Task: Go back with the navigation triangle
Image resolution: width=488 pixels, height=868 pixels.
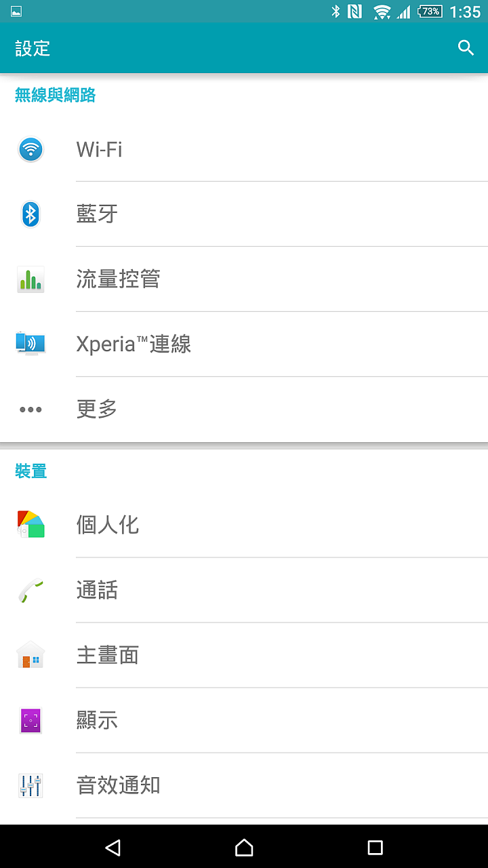Action: click(x=113, y=847)
